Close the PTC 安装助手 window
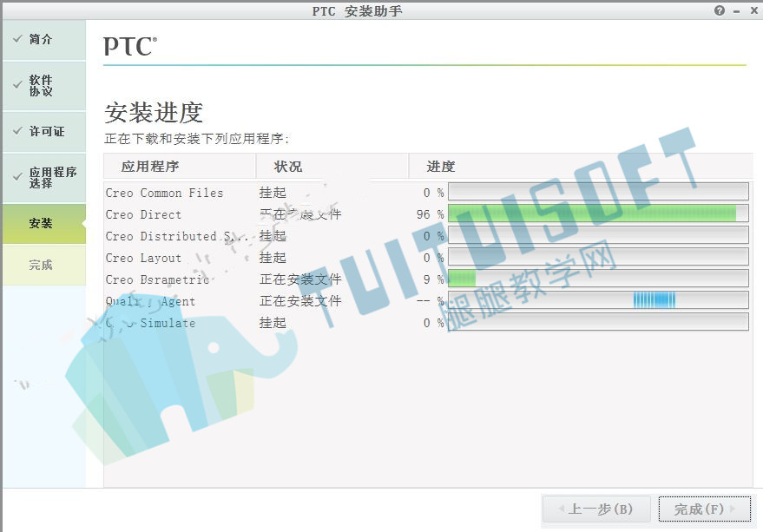763x532 pixels. click(752, 10)
